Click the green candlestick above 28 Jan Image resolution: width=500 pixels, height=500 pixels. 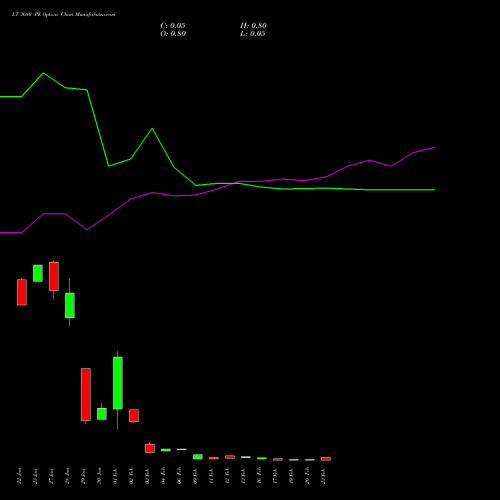click(x=70, y=305)
